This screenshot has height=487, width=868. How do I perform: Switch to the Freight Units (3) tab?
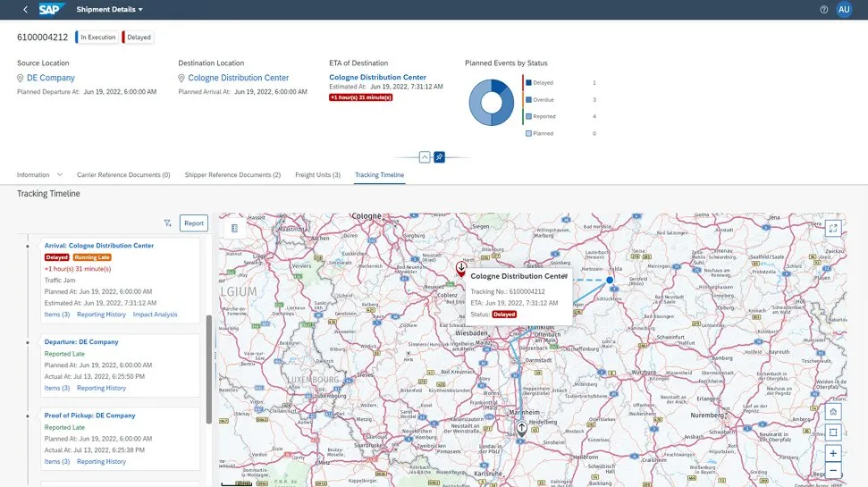(317, 175)
